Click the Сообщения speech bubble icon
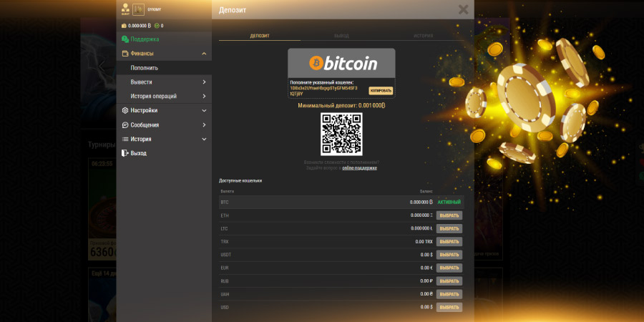 (x=125, y=125)
